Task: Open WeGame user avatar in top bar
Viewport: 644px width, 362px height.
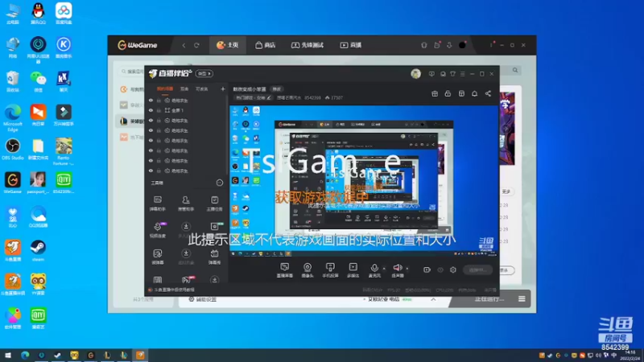Action: pyautogui.click(x=462, y=45)
